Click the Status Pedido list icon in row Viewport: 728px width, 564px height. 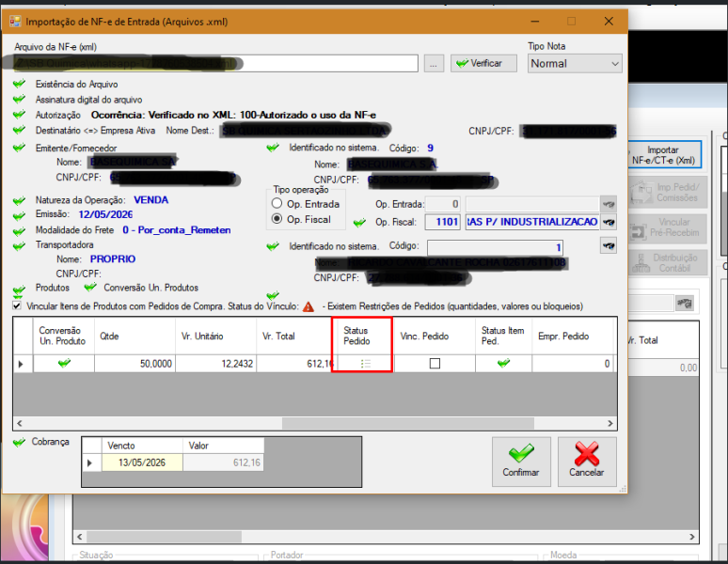tap(365, 364)
